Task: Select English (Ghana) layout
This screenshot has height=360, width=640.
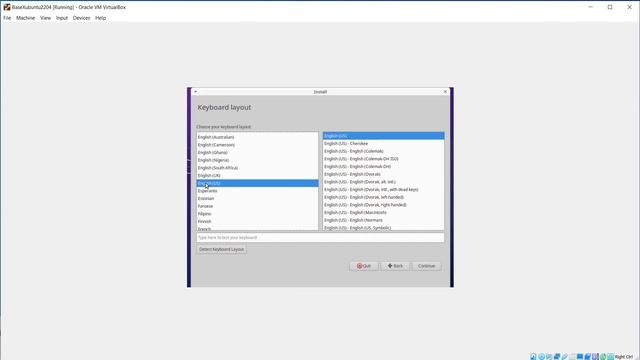Action: [257, 153]
